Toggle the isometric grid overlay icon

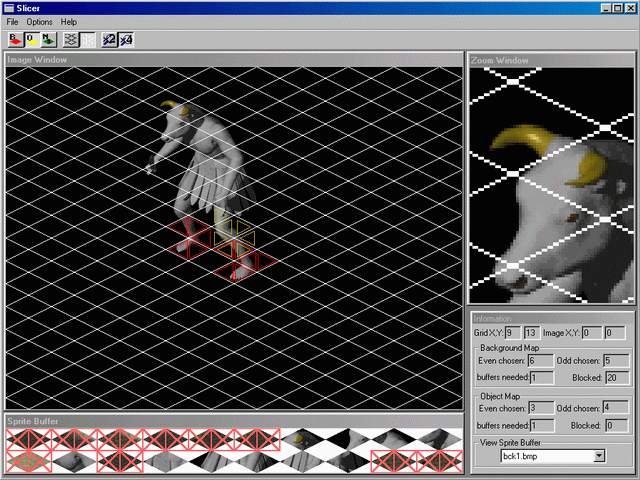coord(71,39)
